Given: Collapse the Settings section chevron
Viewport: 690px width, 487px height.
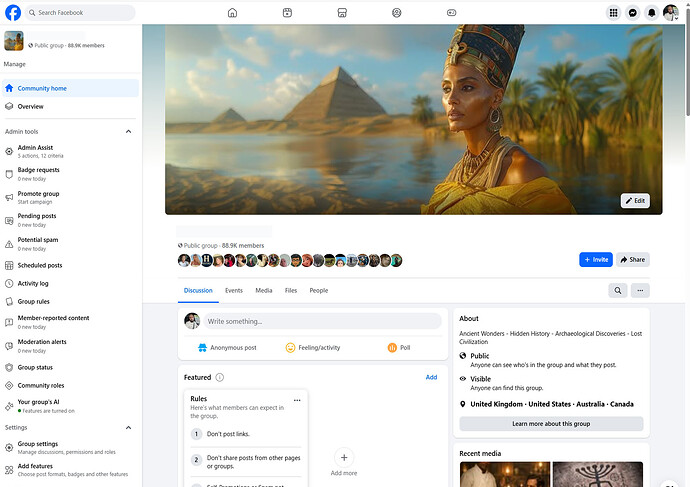Looking at the screenshot, I should [128, 427].
